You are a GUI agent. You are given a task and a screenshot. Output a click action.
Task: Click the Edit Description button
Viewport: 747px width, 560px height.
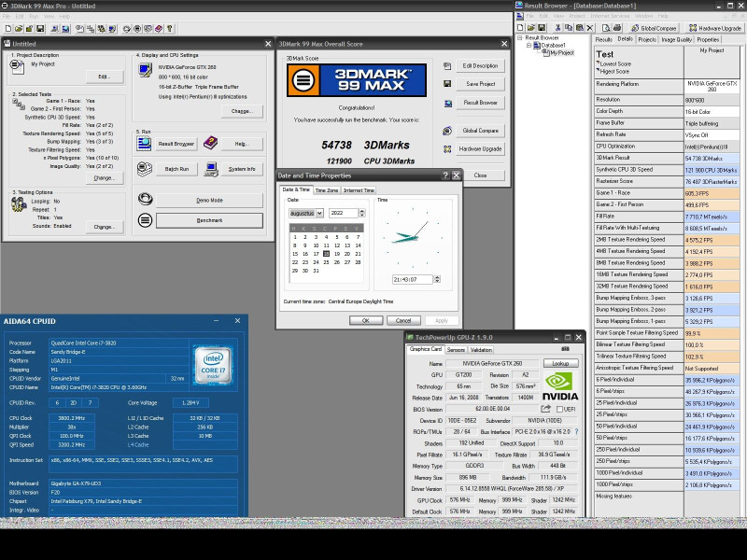pos(480,65)
